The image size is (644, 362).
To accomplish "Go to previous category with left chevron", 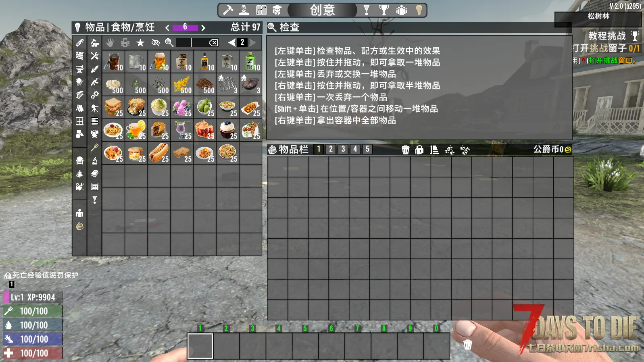I will point(167,27).
